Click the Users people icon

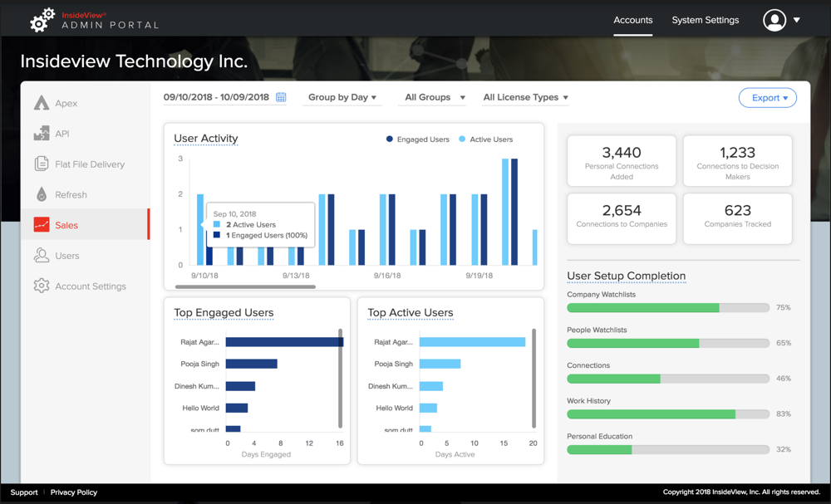pyautogui.click(x=42, y=255)
